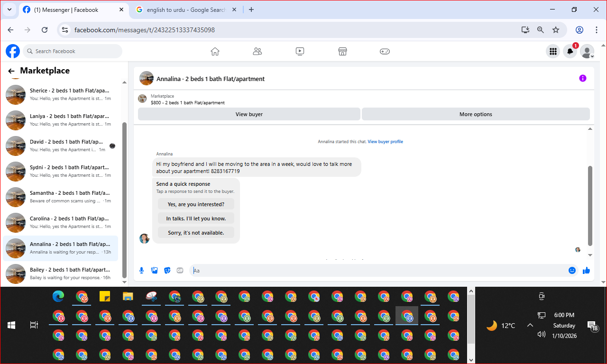Select the Annalina conversation in the list

tap(61, 248)
